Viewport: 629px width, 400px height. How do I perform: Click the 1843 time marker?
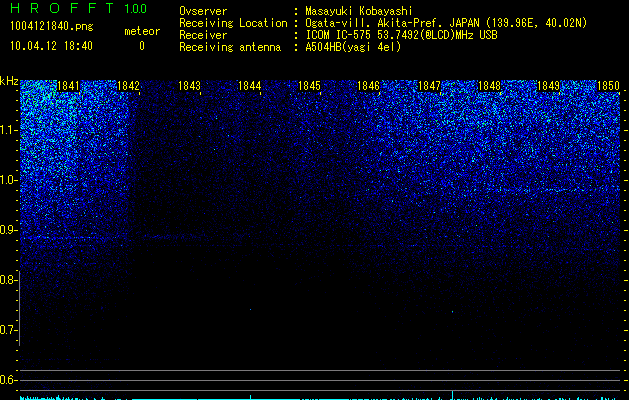point(189,86)
